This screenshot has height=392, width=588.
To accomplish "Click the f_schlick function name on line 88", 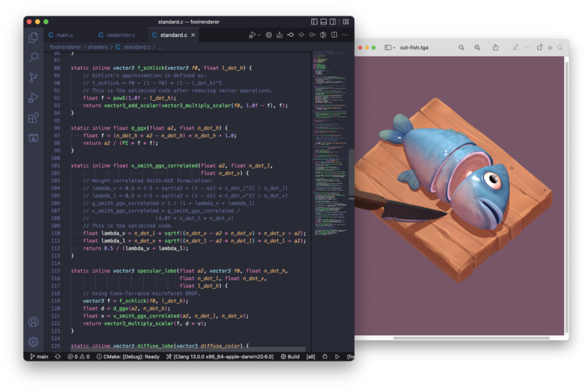I will pos(151,68).
